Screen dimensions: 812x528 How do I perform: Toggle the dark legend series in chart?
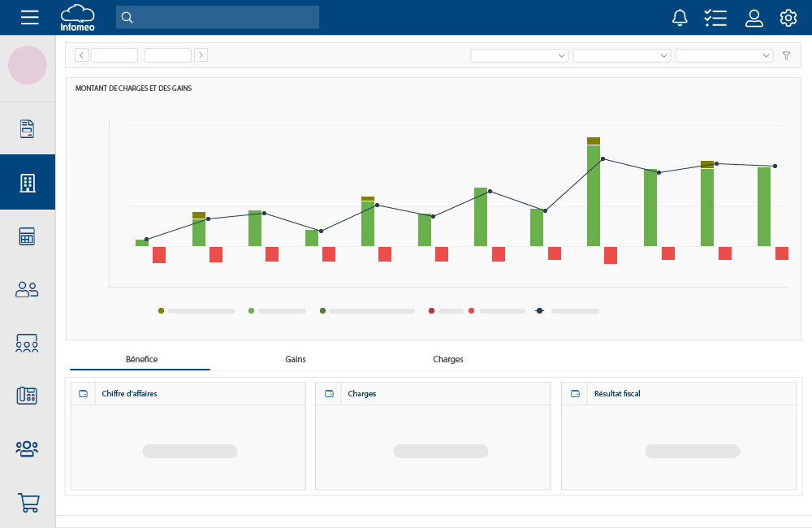[538, 309]
